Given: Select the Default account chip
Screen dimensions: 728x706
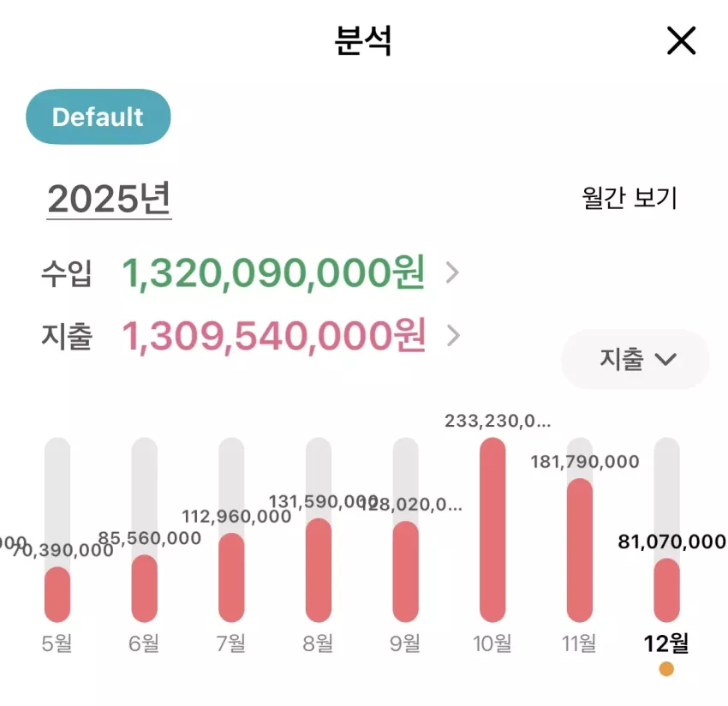Looking at the screenshot, I should tap(98, 117).
